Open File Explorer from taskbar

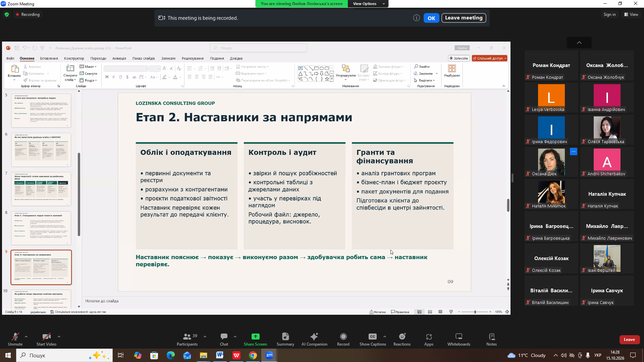point(203,355)
